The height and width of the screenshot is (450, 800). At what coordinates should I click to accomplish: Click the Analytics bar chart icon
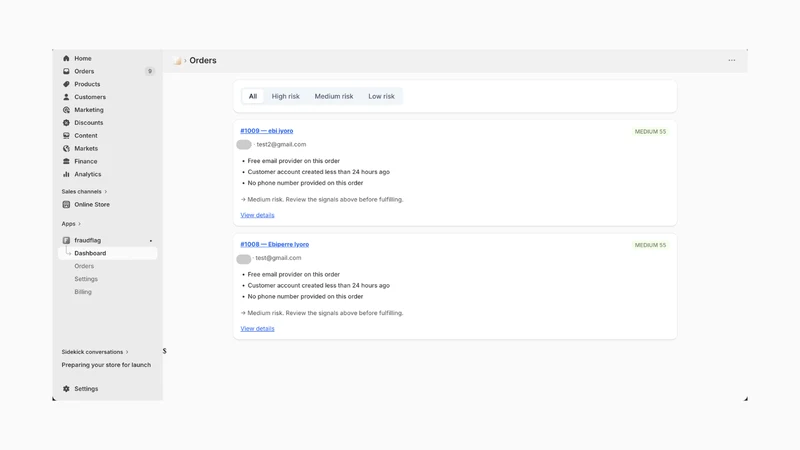[66, 174]
